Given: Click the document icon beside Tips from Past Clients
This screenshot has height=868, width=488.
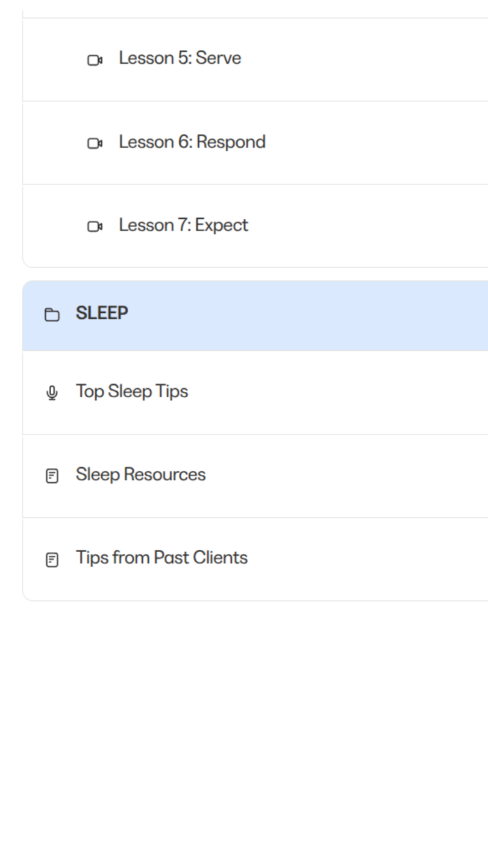Looking at the screenshot, I should pyautogui.click(x=52, y=559).
